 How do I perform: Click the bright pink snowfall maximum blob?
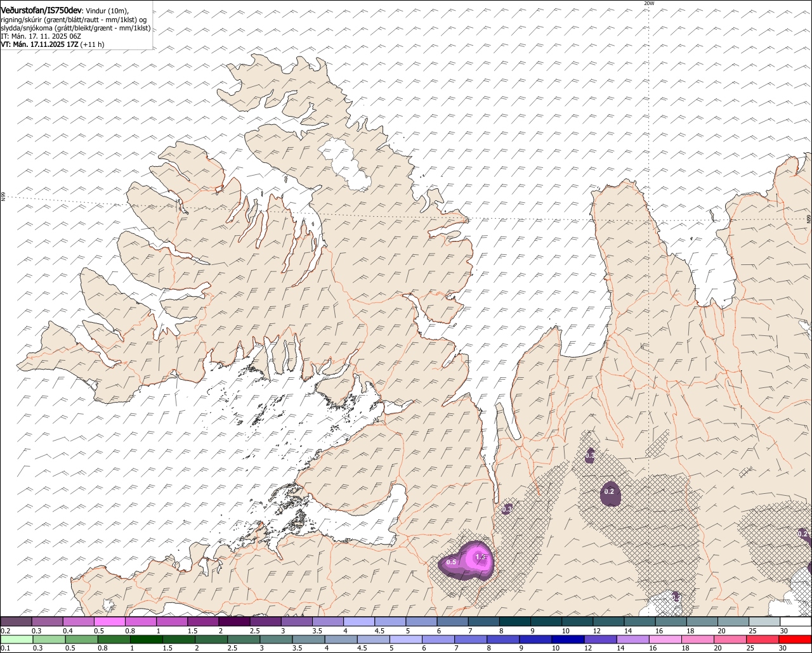pos(478,559)
